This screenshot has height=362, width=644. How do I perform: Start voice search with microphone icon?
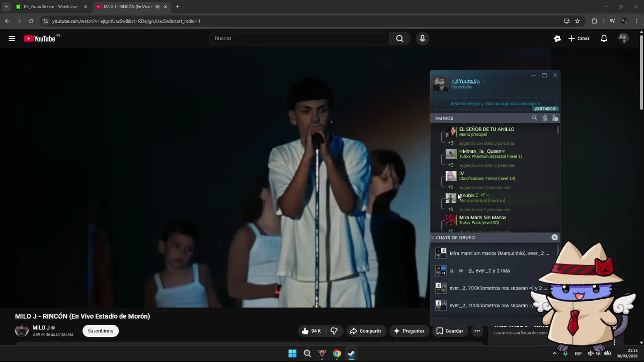422,38
